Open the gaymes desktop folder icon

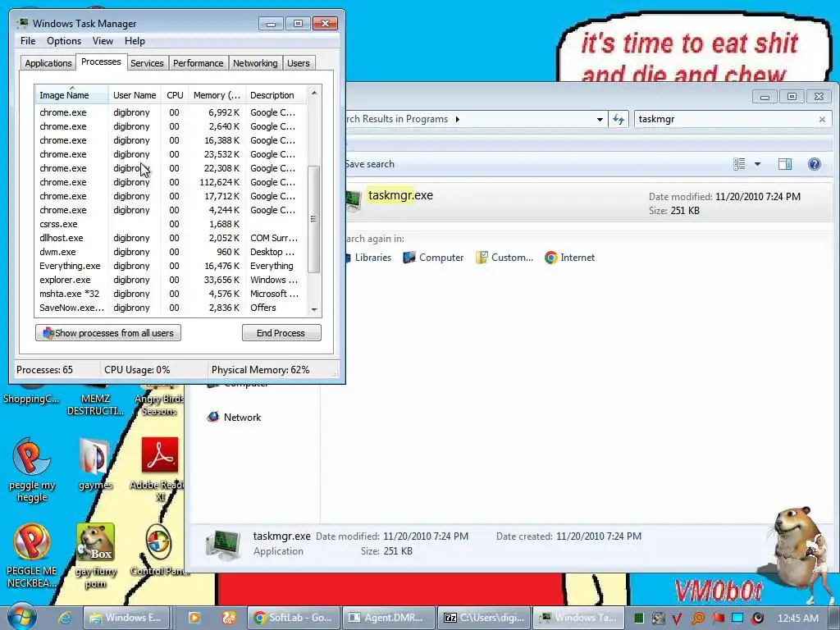pos(95,464)
